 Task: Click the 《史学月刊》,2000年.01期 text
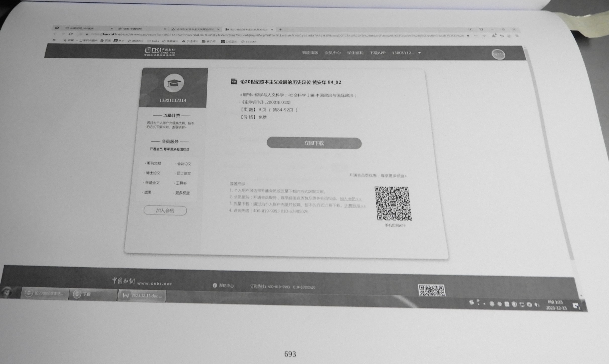pos(265,102)
